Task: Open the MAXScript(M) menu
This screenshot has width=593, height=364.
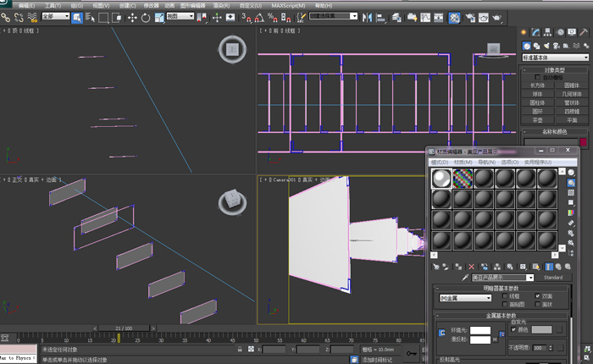Action: point(289,5)
